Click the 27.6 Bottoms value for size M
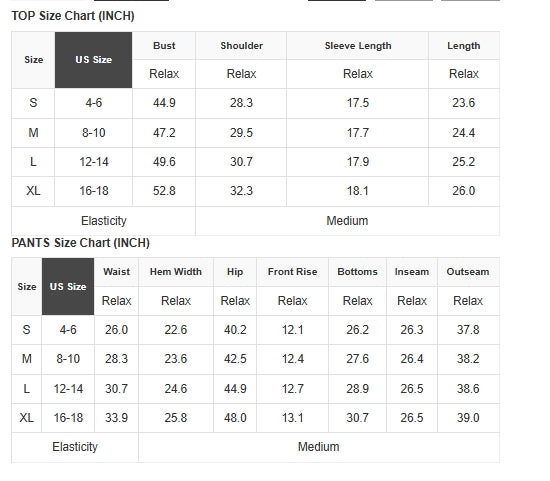Screen dimensions: 550x481 357,359
